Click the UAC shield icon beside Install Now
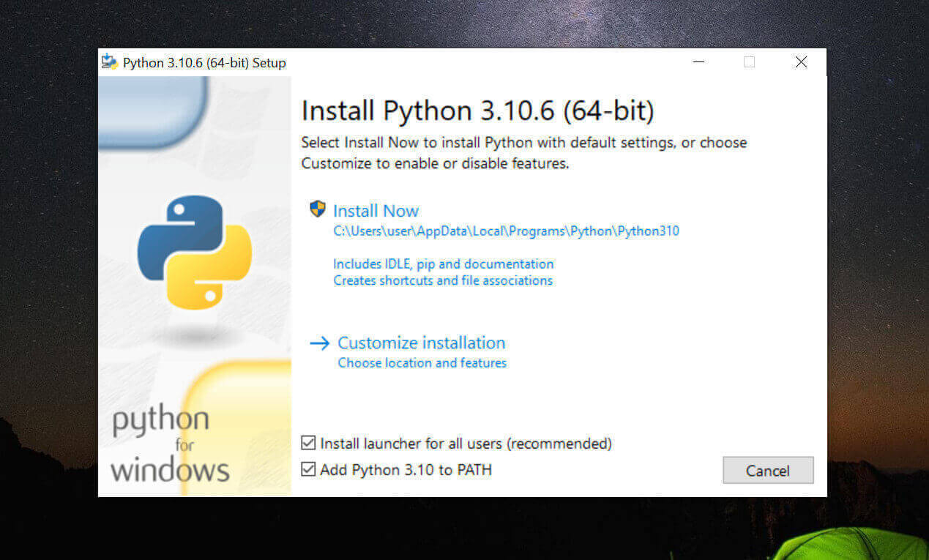 [x=317, y=210]
